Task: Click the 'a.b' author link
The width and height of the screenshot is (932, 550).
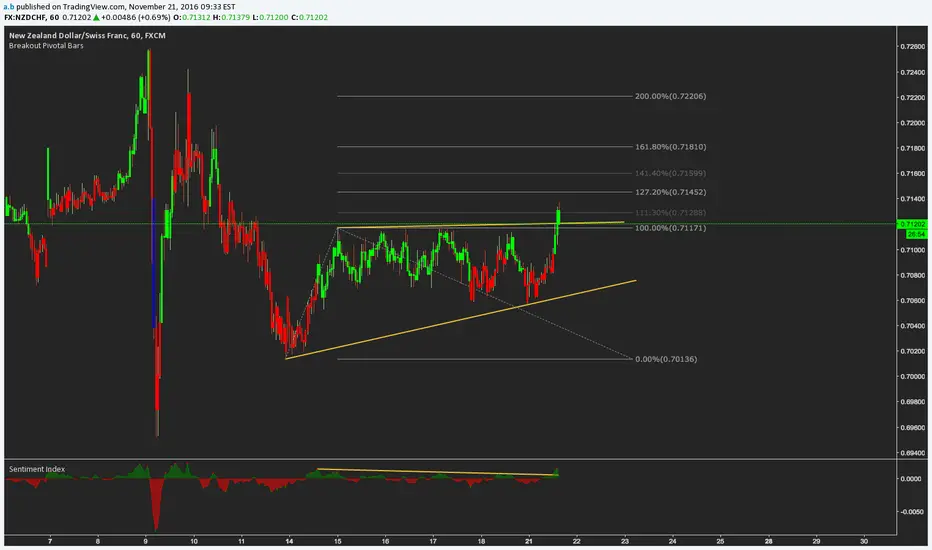Action: tap(8, 7)
